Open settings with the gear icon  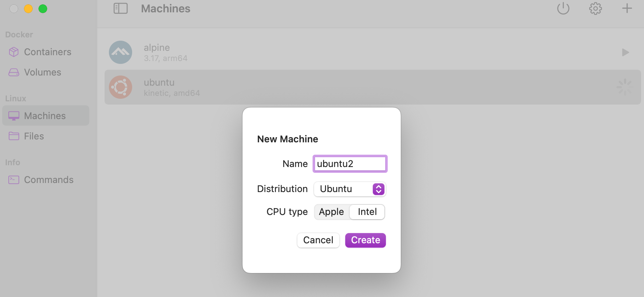pos(595,8)
